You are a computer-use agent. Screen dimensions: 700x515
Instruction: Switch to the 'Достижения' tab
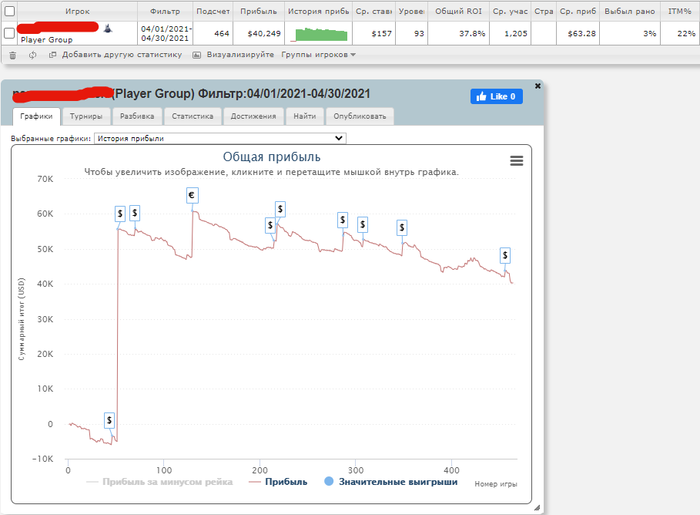(x=253, y=116)
